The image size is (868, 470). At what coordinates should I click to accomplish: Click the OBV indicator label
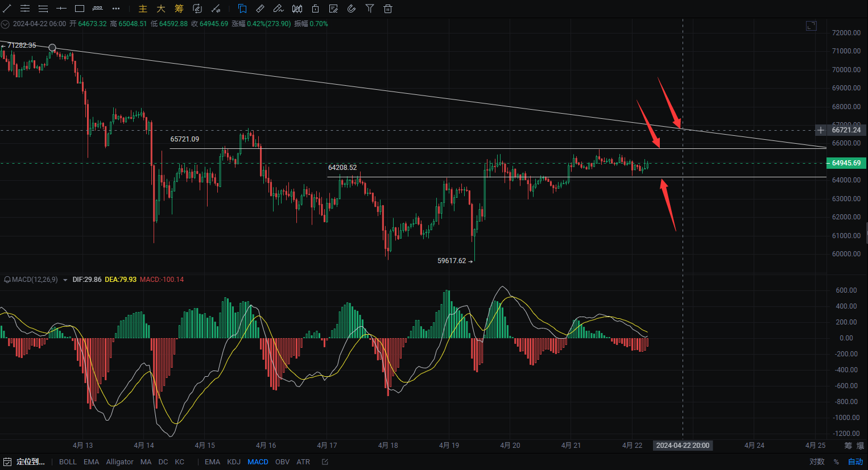point(282,461)
